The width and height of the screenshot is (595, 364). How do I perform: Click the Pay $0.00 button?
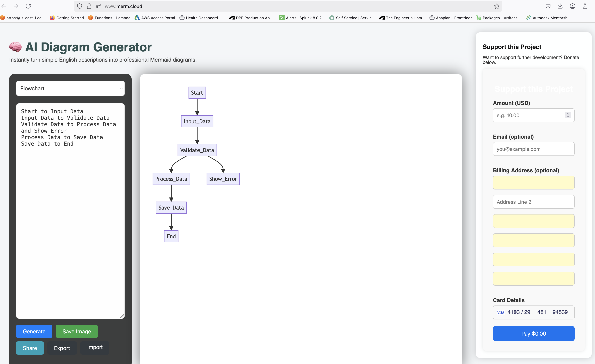coord(534,334)
